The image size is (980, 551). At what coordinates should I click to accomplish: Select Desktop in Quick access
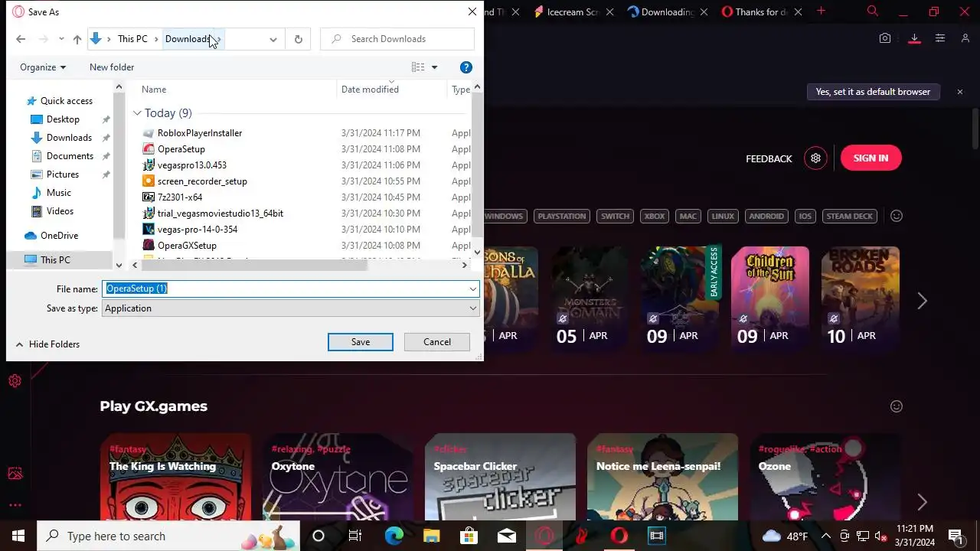tap(63, 119)
